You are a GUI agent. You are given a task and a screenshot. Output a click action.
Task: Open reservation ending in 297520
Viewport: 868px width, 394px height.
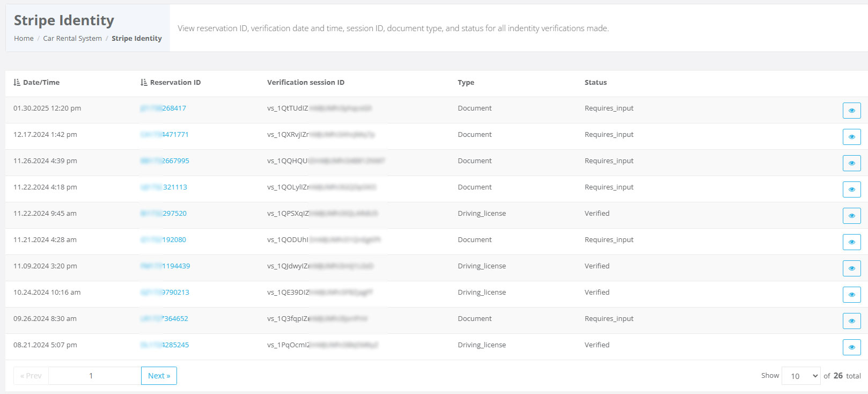(164, 214)
